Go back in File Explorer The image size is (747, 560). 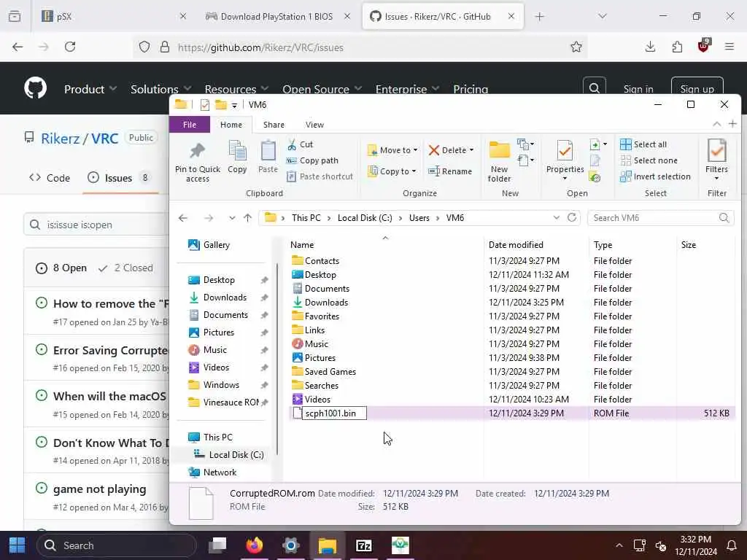tap(183, 217)
